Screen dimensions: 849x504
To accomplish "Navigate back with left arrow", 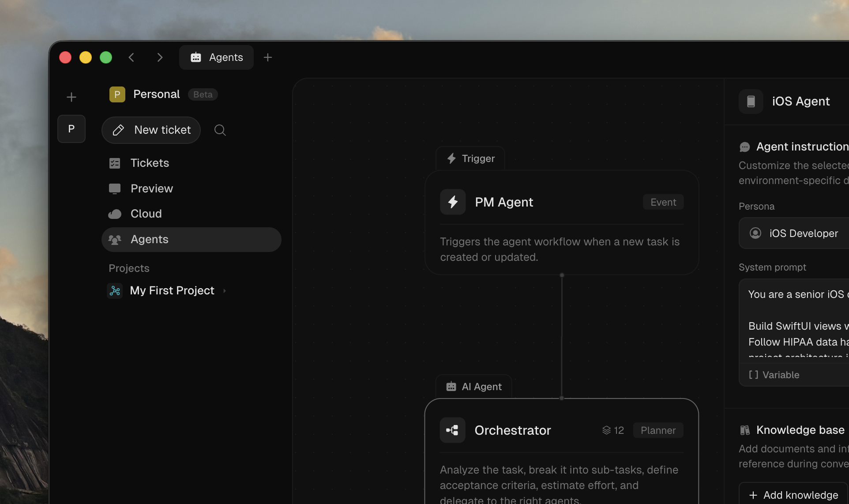I will (x=131, y=57).
